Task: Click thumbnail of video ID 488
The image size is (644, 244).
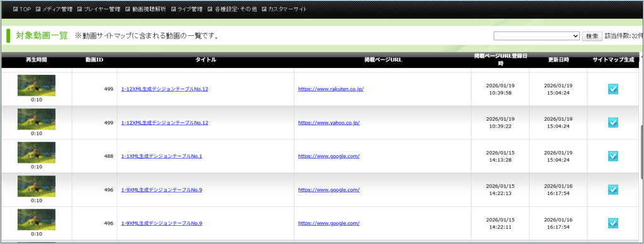Action: click(x=37, y=153)
